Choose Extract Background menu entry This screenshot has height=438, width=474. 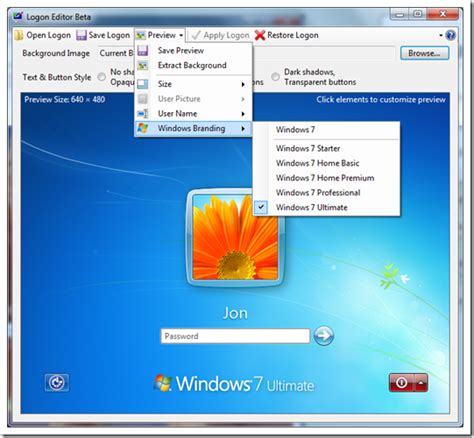(193, 66)
